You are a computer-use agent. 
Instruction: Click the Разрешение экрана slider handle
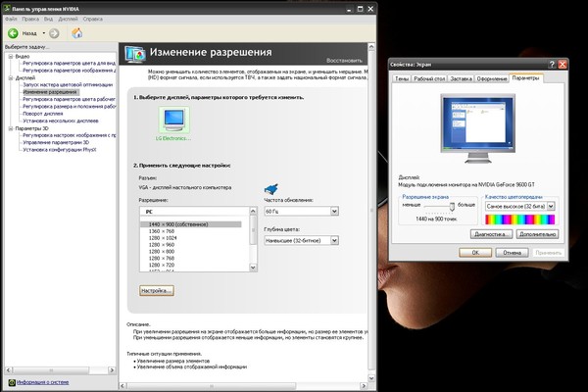tap(452, 206)
